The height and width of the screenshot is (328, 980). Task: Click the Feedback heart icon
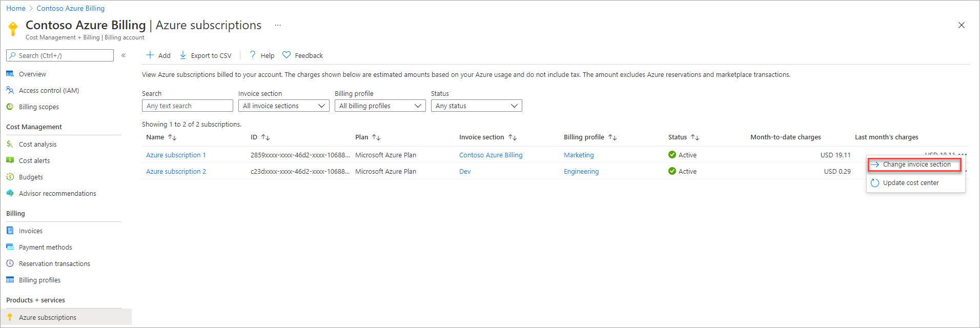(x=287, y=55)
